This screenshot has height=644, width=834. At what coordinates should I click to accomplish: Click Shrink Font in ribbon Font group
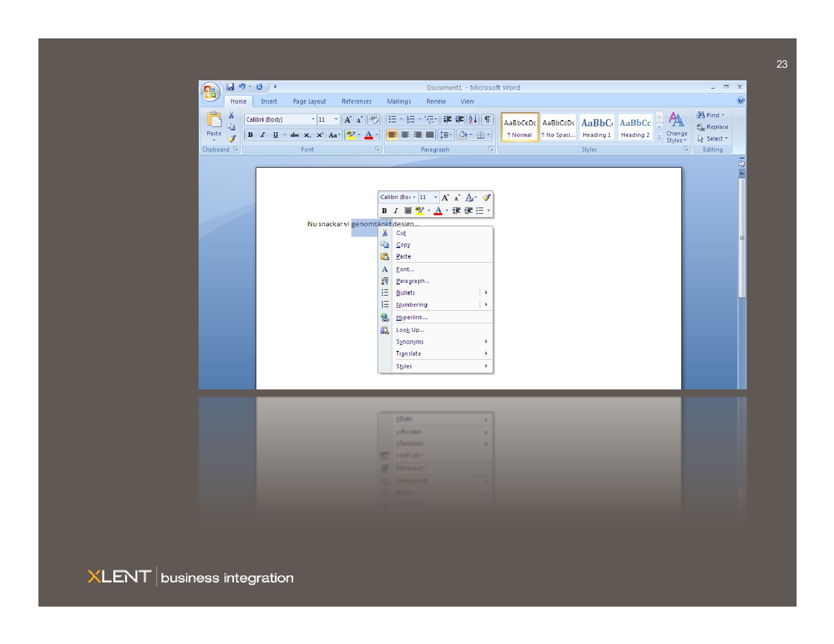(359, 120)
